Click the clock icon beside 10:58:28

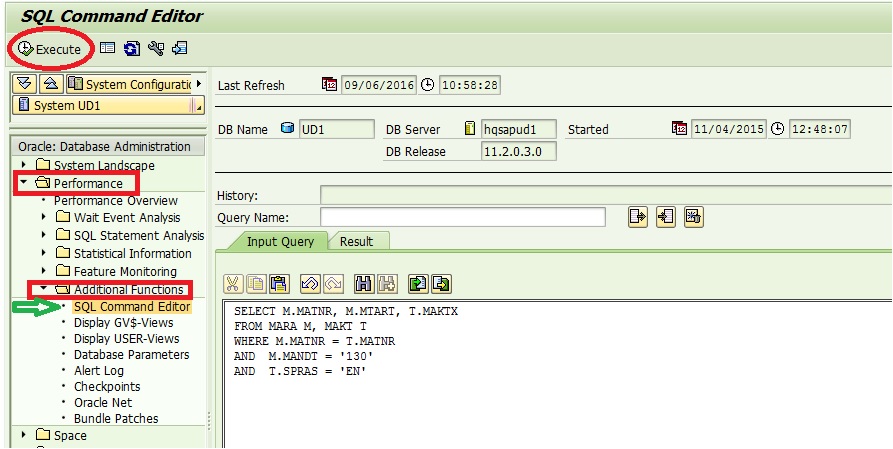point(428,85)
